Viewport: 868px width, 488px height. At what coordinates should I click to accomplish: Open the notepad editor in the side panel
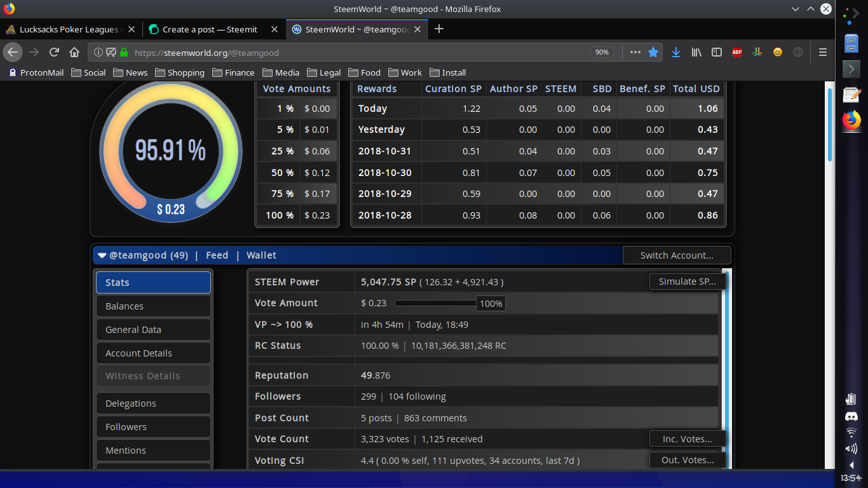(x=851, y=95)
